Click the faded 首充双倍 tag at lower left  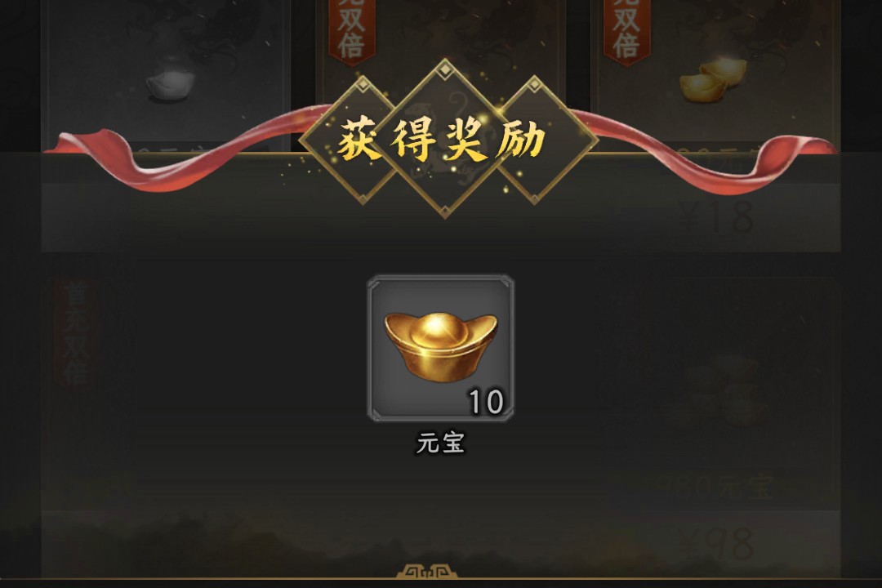point(77,332)
